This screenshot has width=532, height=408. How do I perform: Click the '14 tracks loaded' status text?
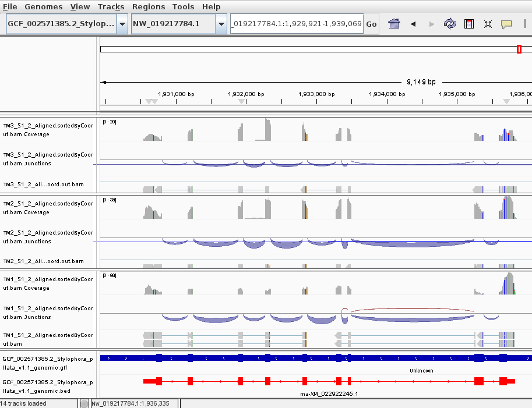pos(24,403)
